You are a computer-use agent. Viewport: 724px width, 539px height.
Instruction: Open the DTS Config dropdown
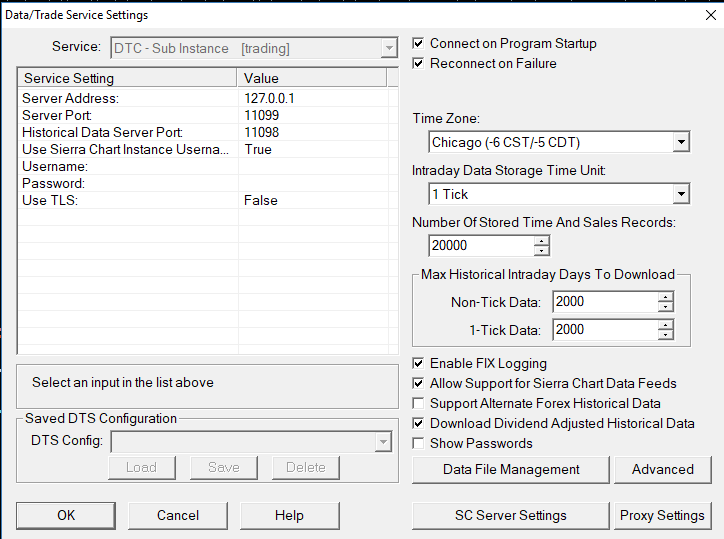[383, 441]
